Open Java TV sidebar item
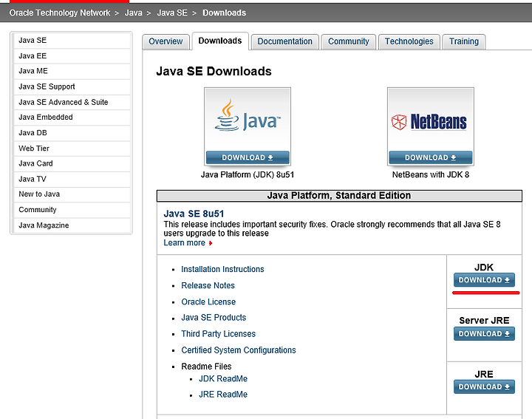Image resolution: width=532 pixels, height=419 pixels. point(72,179)
